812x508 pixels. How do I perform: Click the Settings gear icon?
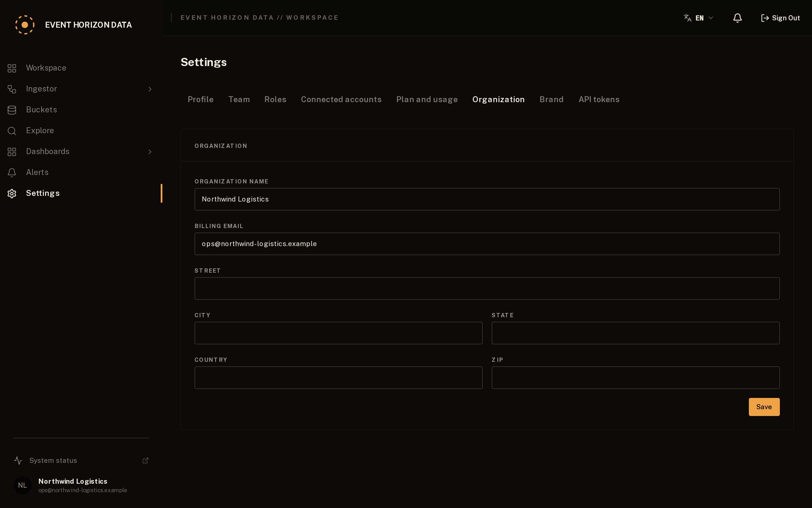click(12, 194)
